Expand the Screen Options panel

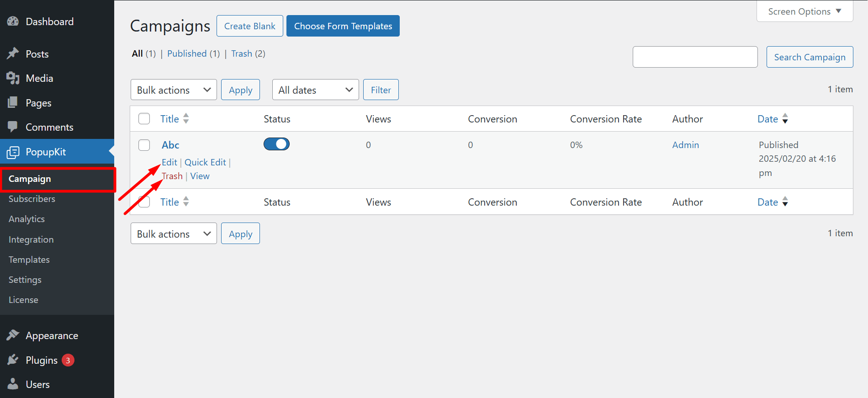[804, 11]
